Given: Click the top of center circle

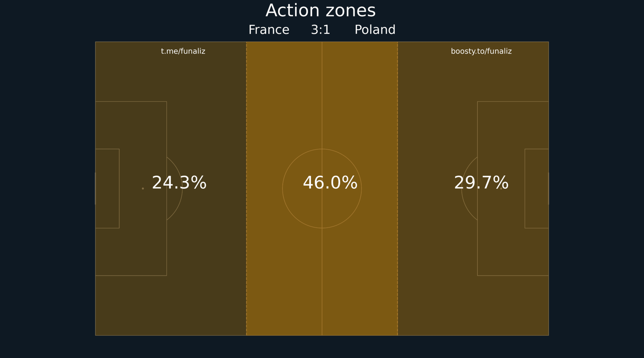Looking at the screenshot, I should click(x=322, y=149).
